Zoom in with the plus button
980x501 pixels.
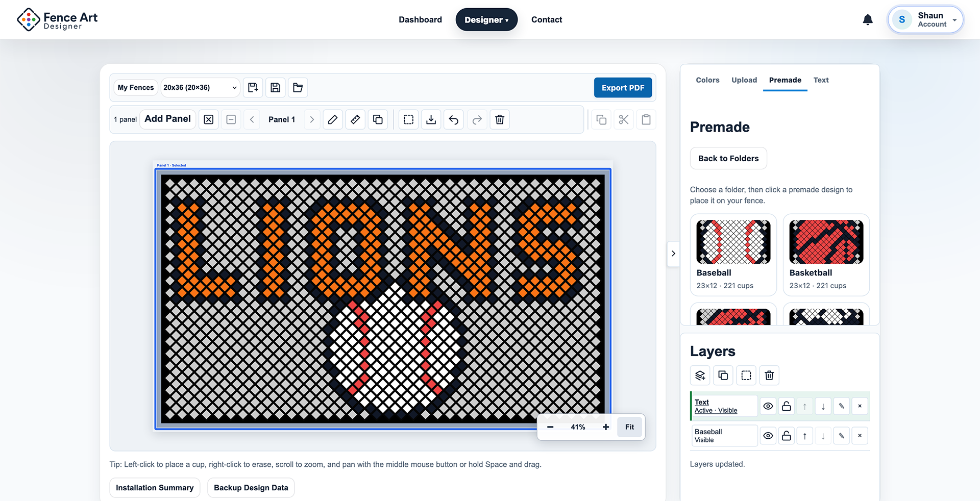pos(606,427)
